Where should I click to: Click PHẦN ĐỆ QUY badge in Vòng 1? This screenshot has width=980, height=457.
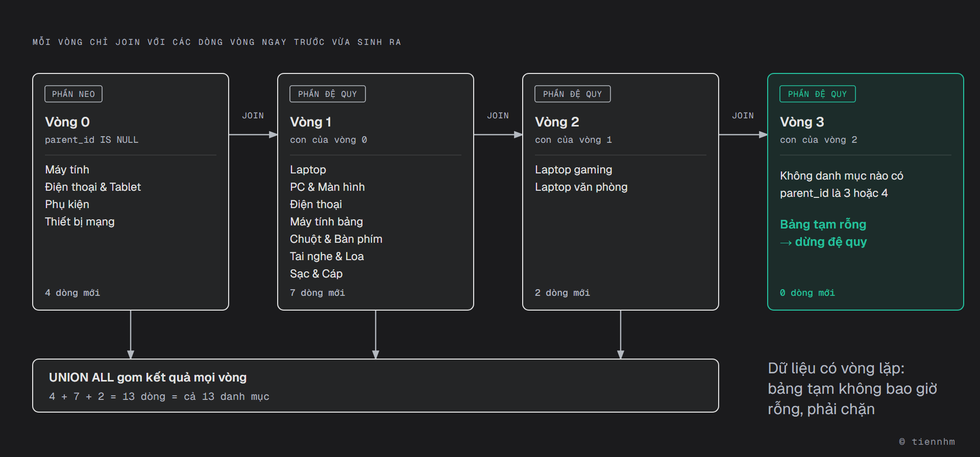tap(328, 94)
